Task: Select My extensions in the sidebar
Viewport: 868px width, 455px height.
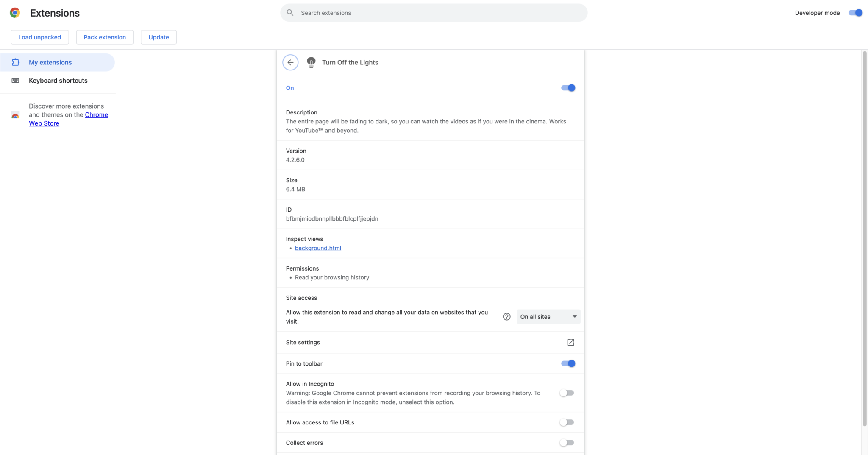Action: 50,62
